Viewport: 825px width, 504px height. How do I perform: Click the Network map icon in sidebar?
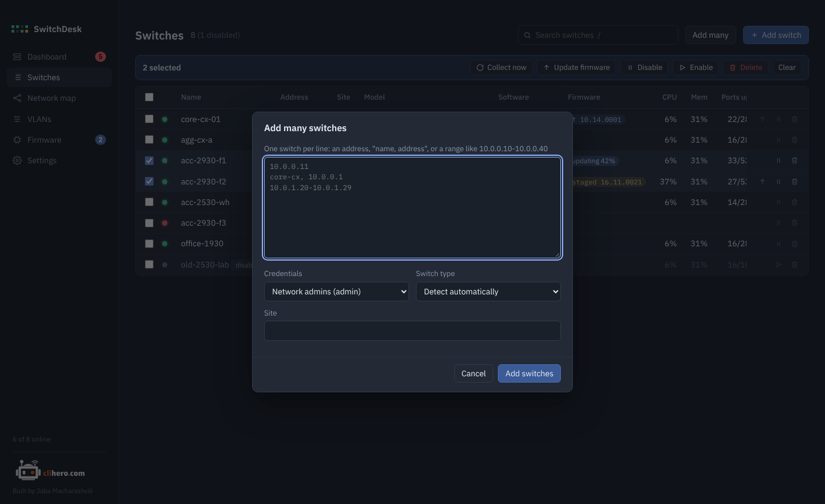coord(17,98)
